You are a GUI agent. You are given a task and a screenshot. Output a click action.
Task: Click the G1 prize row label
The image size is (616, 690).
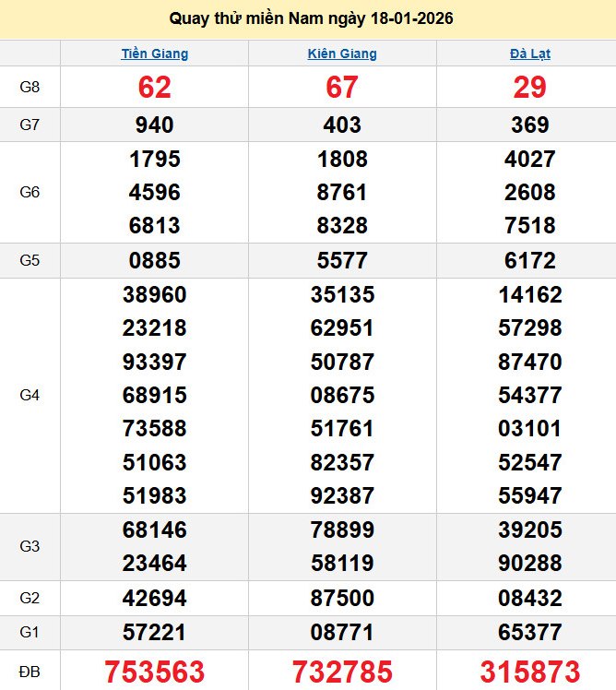(x=30, y=632)
